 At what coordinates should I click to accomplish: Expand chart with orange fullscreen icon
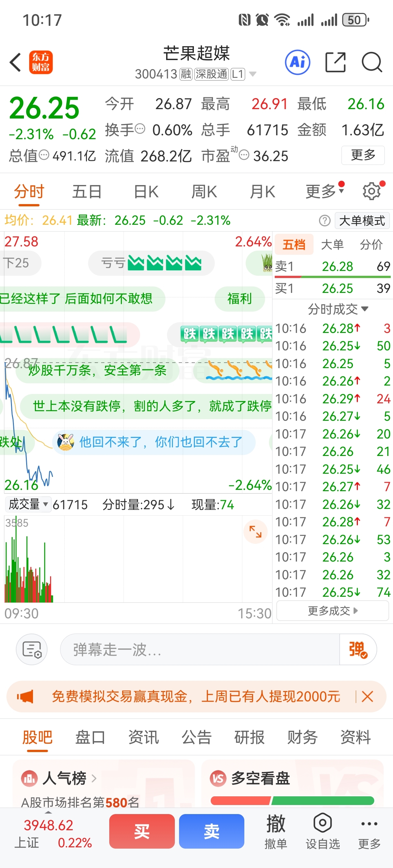[255, 532]
